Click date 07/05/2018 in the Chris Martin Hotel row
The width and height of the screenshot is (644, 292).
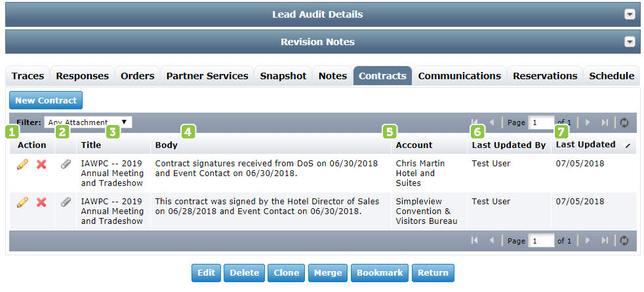(x=580, y=163)
